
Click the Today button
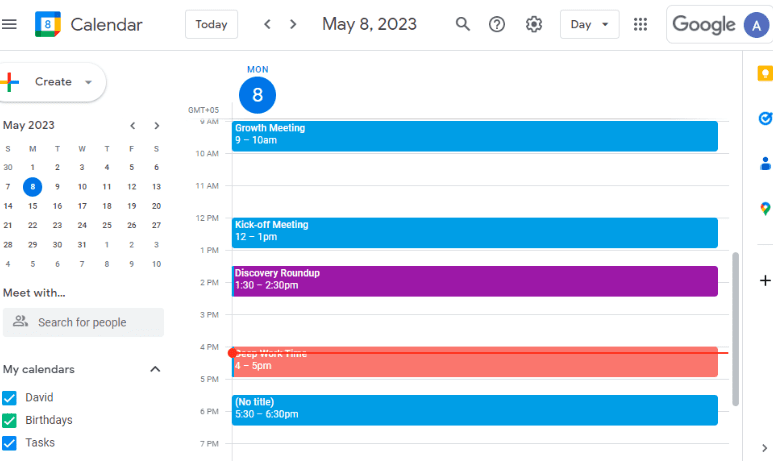click(x=211, y=24)
